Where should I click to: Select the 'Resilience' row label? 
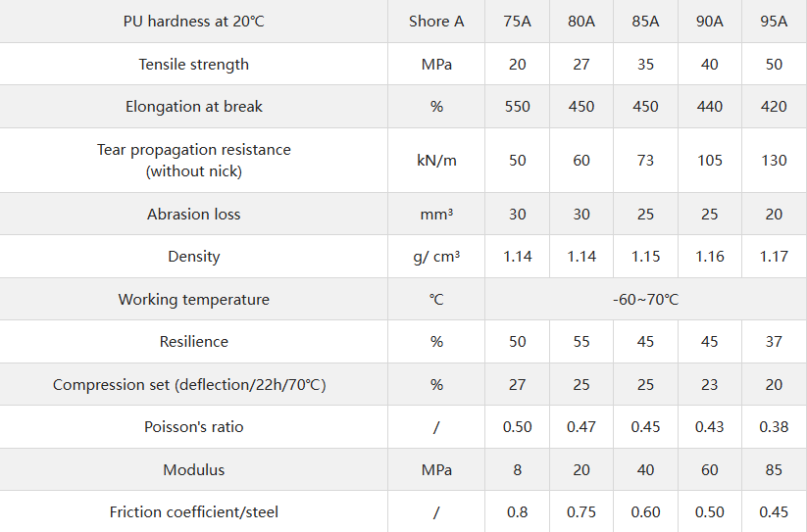point(194,342)
